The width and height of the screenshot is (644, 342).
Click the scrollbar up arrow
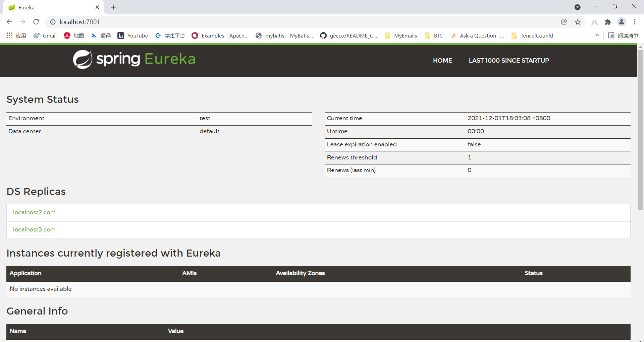(640, 47)
